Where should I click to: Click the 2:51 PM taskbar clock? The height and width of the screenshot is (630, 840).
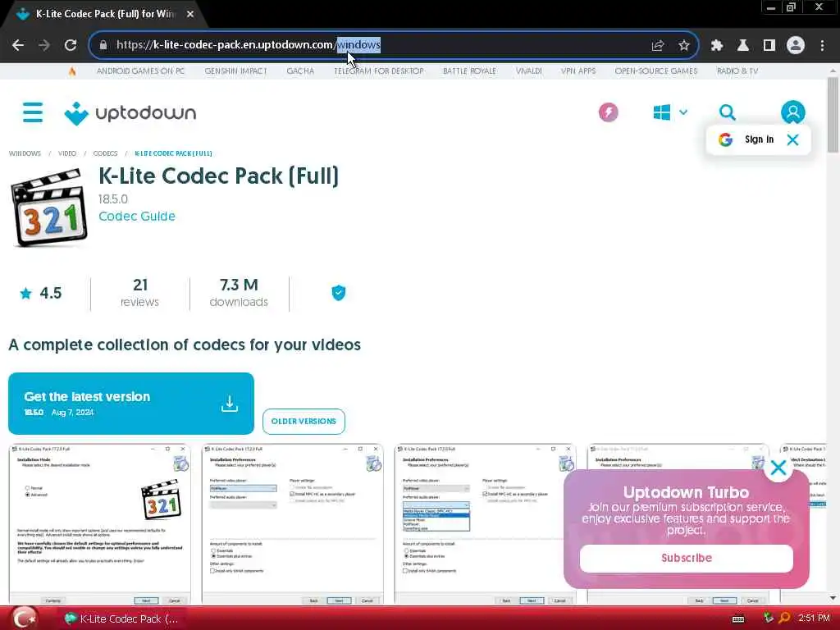click(x=814, y=619)
